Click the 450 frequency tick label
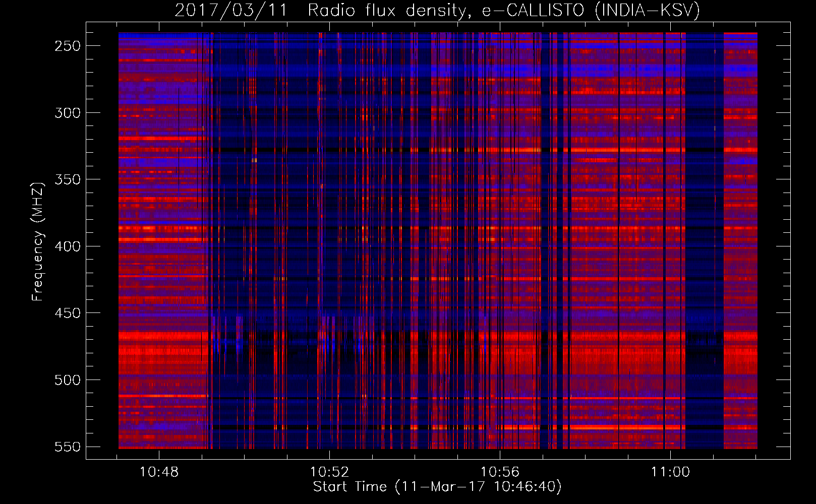The image size is (816, 504). [68, 313]
